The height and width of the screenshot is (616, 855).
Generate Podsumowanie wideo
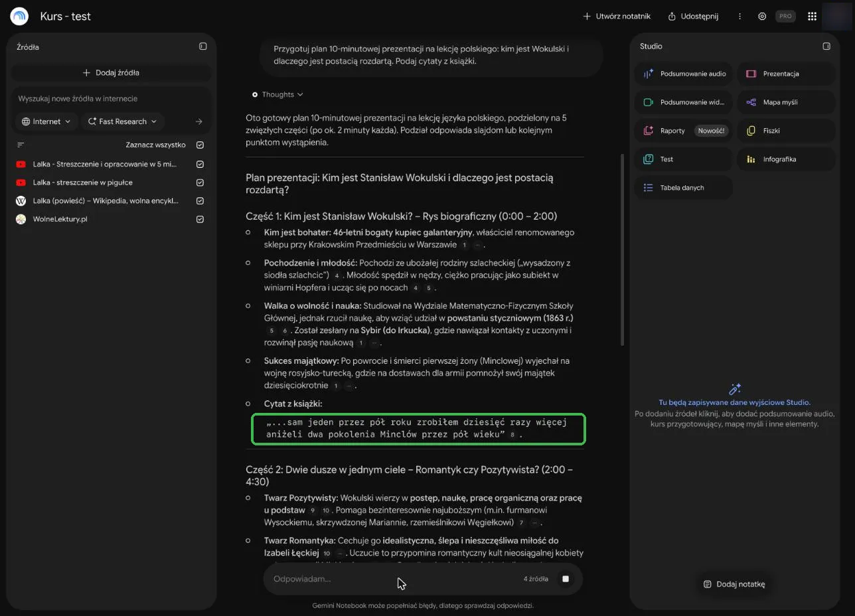(684, 102)
